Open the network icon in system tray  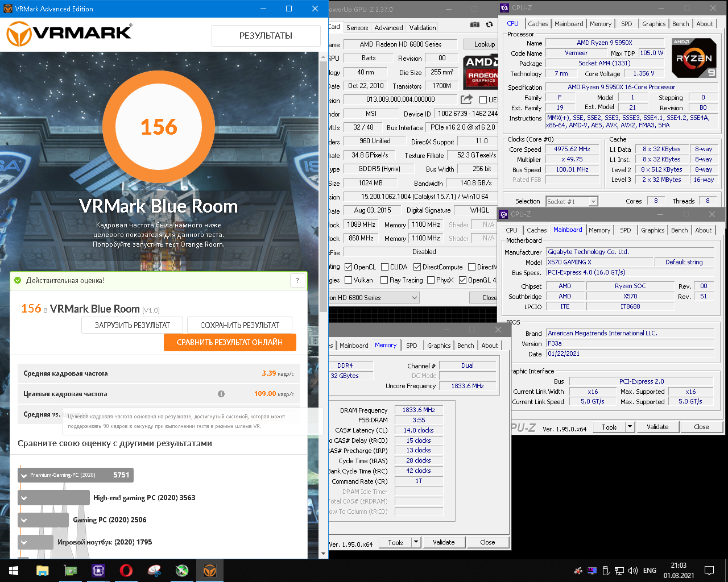tap(620, 571)
